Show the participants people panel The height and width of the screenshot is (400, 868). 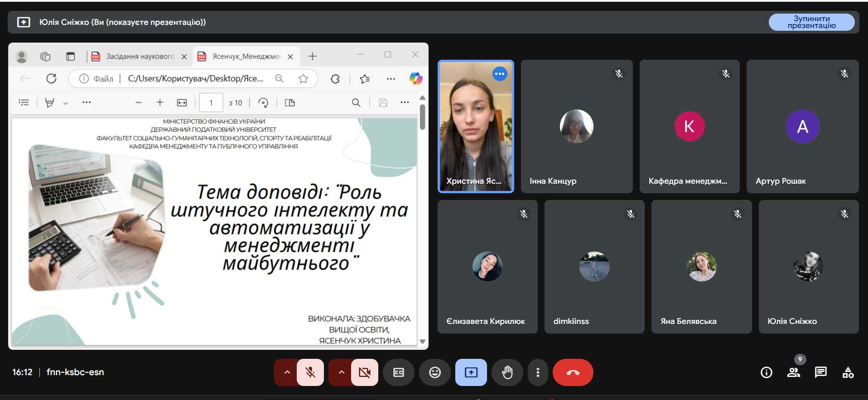tap(794, 372)
